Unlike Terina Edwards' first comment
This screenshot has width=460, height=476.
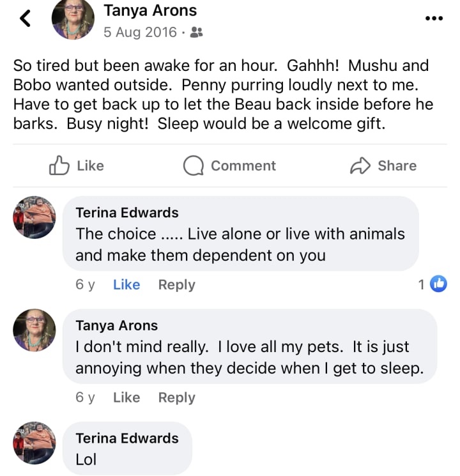coord(126,285)
